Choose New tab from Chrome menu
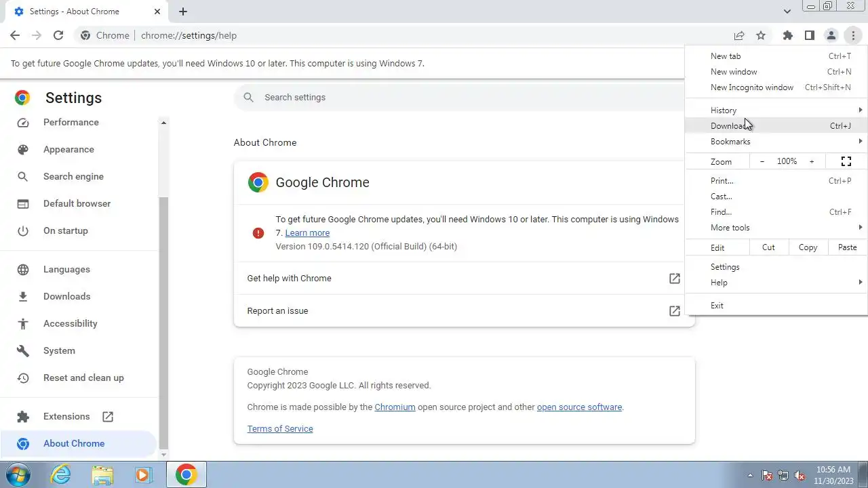This screenshot has width=868, height=488. point(776,56)
